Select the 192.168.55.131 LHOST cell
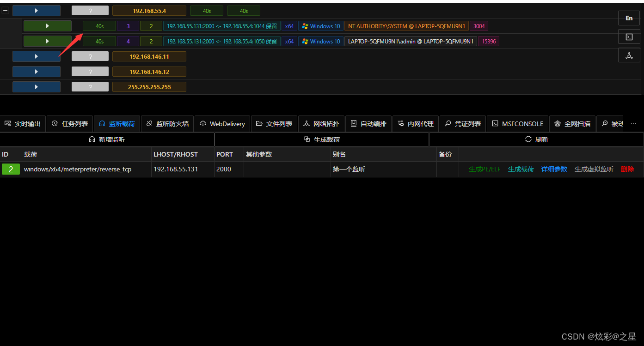The height and width of the screenshot is (346, 644). coord(183,170)
